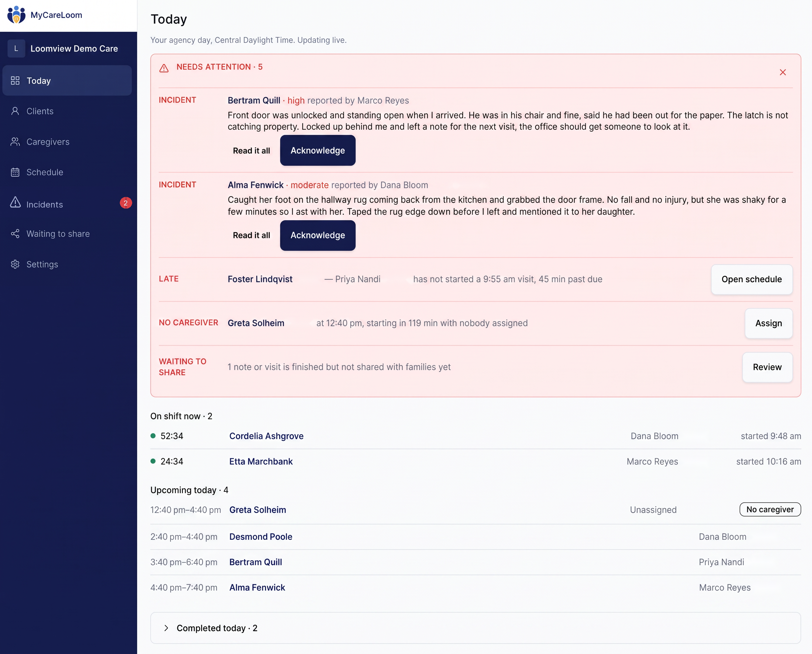Open Clients in sidebar
The height and width of the screenshot is (654, 812).
point(67,111)
